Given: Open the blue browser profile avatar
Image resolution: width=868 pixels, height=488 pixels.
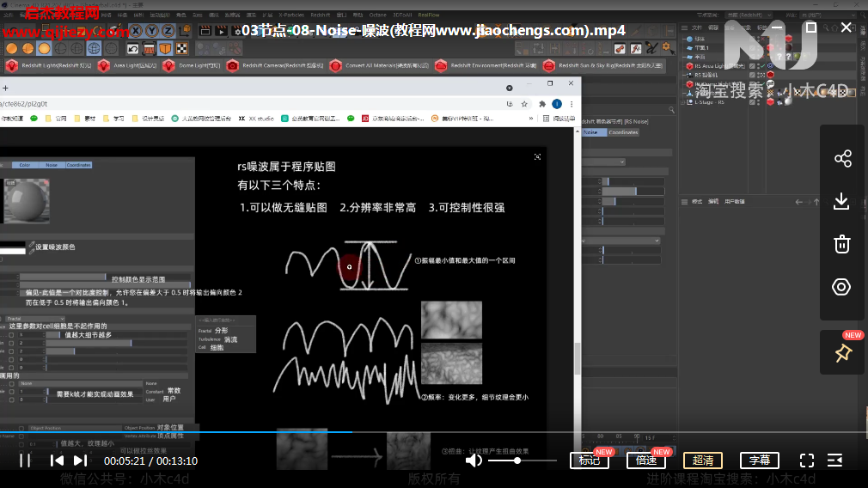Looking at the screenshot, I should coord(557,104).
